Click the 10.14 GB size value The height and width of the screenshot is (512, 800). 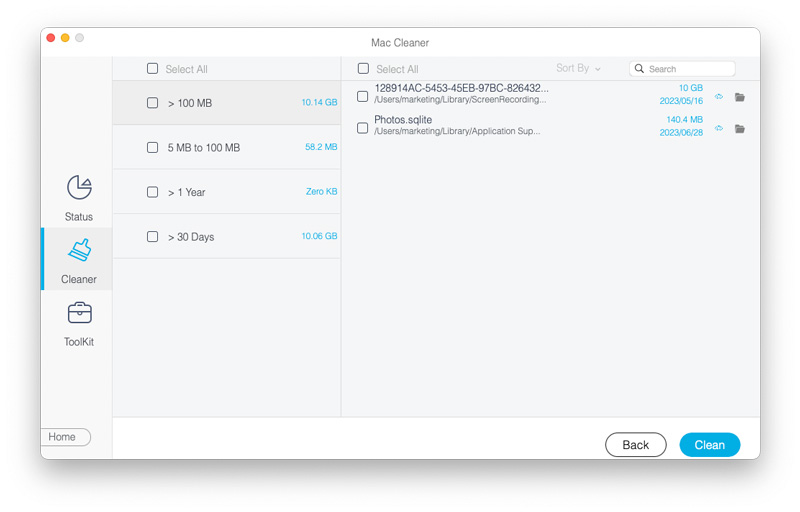[x=319, y=102]
